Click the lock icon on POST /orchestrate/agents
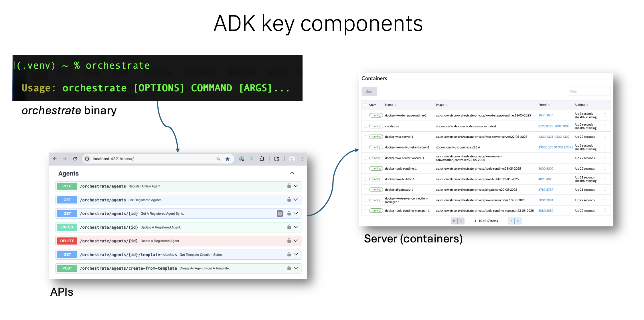Viewport: 644px width, 320px height. [289, 186]
